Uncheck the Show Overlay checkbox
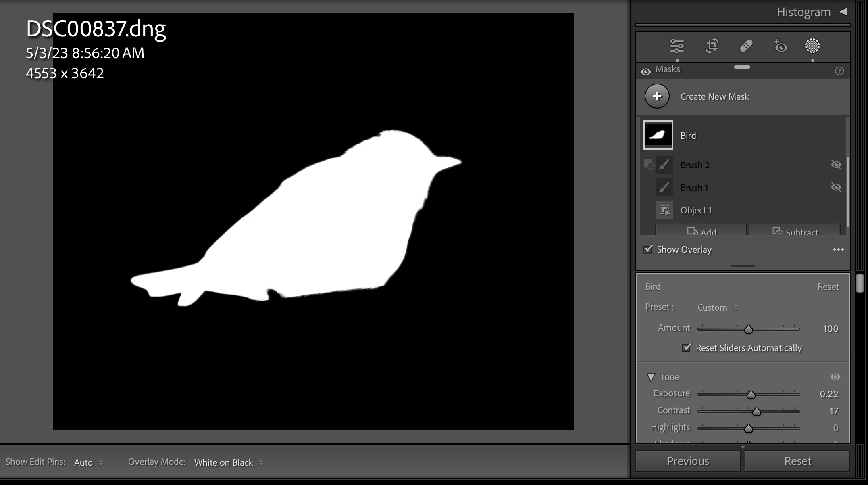The width and height of the screenshot is (868, 485). 648,249
